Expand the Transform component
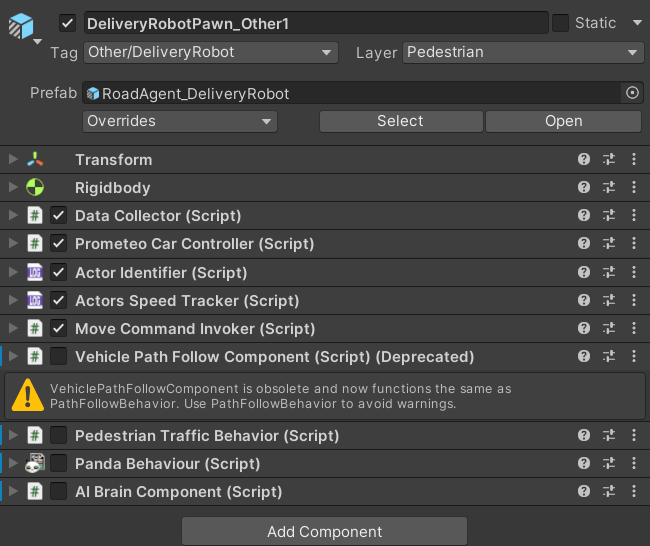The height and width of the screenshot is (546, 650). [13, 159]
